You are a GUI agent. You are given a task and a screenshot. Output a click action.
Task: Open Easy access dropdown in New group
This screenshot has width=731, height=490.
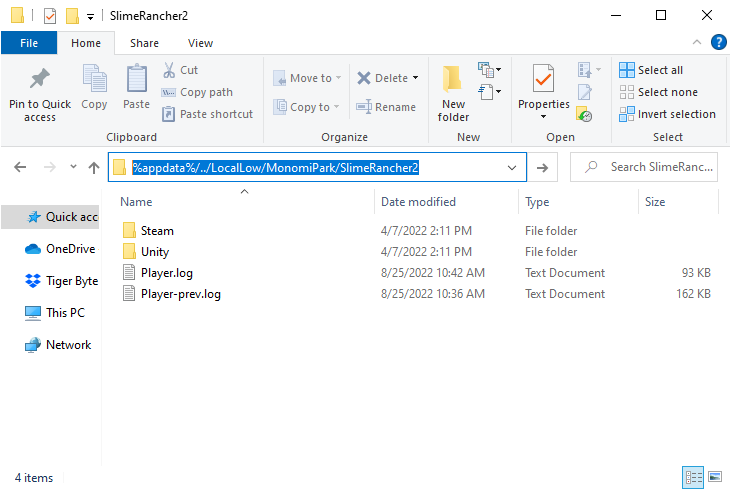pyautogui.click(x=489, y=91)
